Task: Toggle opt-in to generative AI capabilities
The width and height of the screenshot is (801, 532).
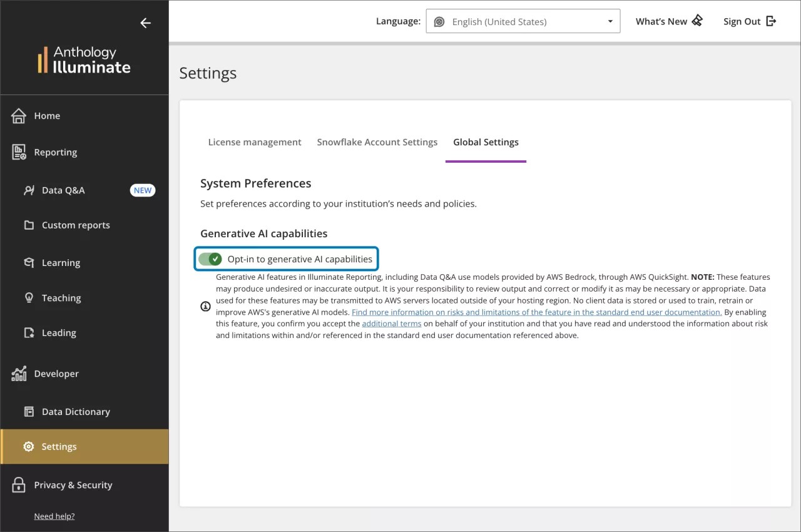Action: (x=209, y=258)
